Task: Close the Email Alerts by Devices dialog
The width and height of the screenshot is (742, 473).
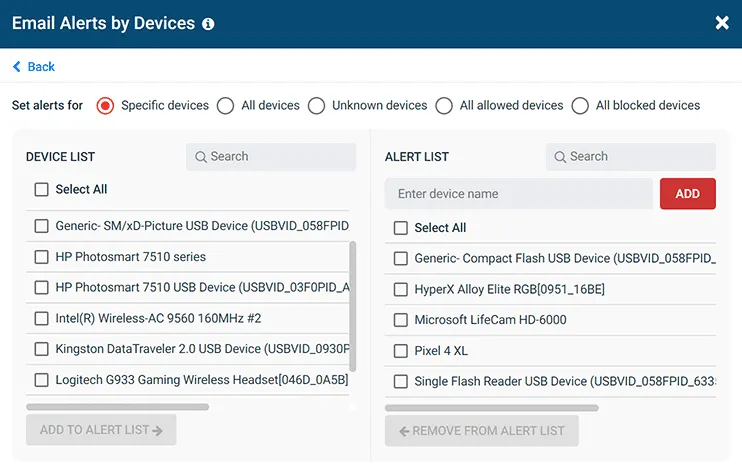Action: click(722, 22)
